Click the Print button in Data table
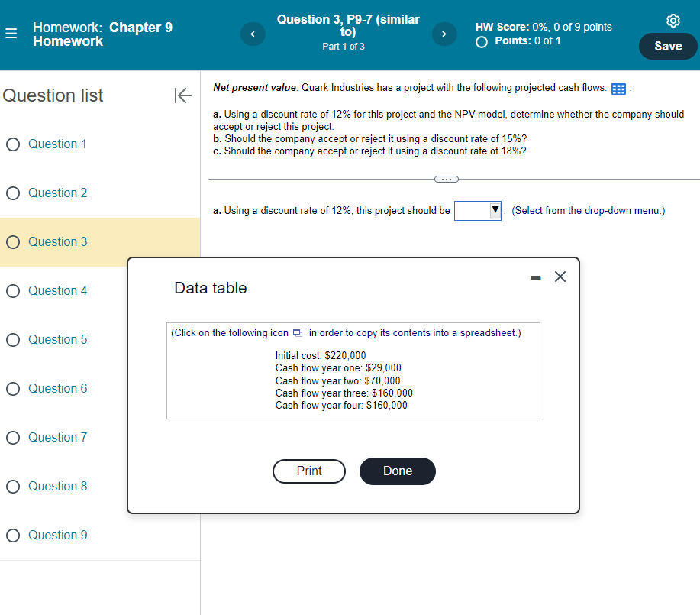This screenshot has width=700, height=615. pos(309,471)
